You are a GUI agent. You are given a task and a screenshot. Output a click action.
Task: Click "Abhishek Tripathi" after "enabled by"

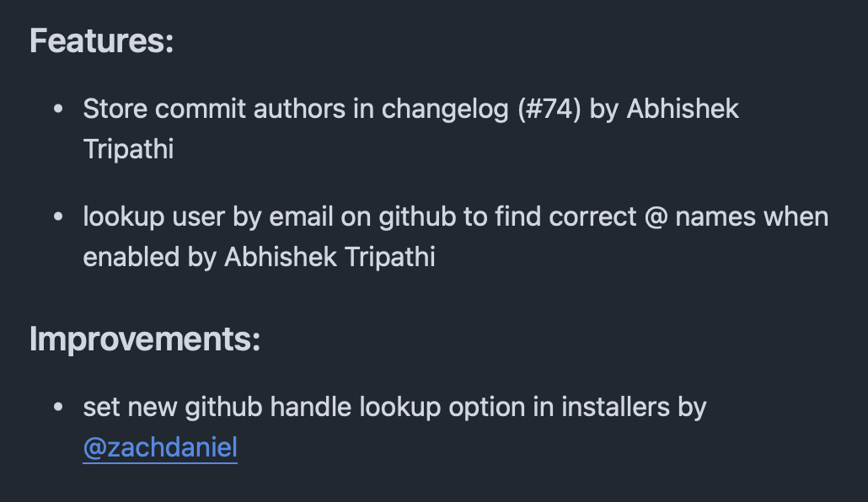[x=330, y=257]
